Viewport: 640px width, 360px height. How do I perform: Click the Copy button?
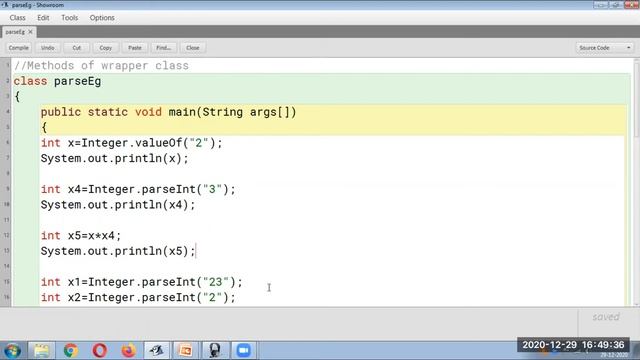tap(105, 48)
